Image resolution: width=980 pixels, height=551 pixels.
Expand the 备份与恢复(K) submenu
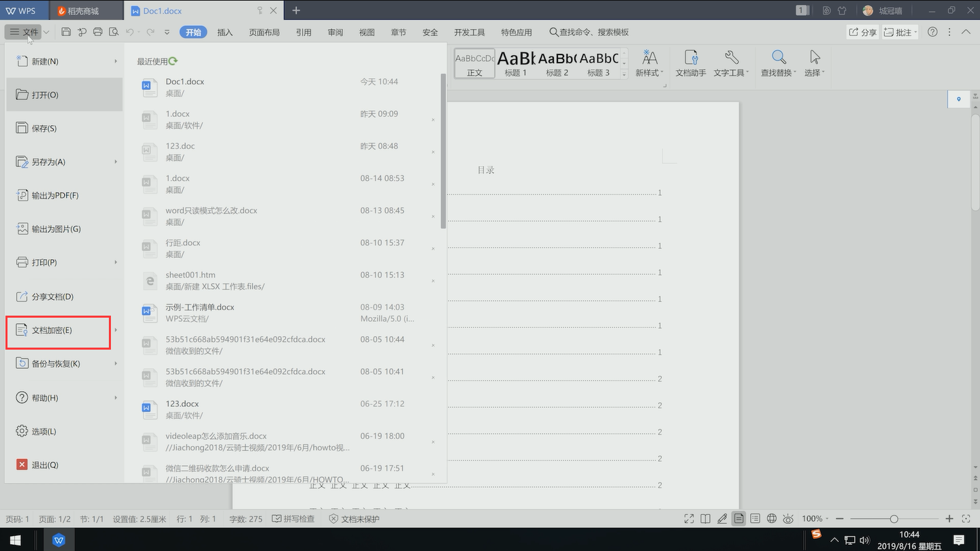pos(116,364)
